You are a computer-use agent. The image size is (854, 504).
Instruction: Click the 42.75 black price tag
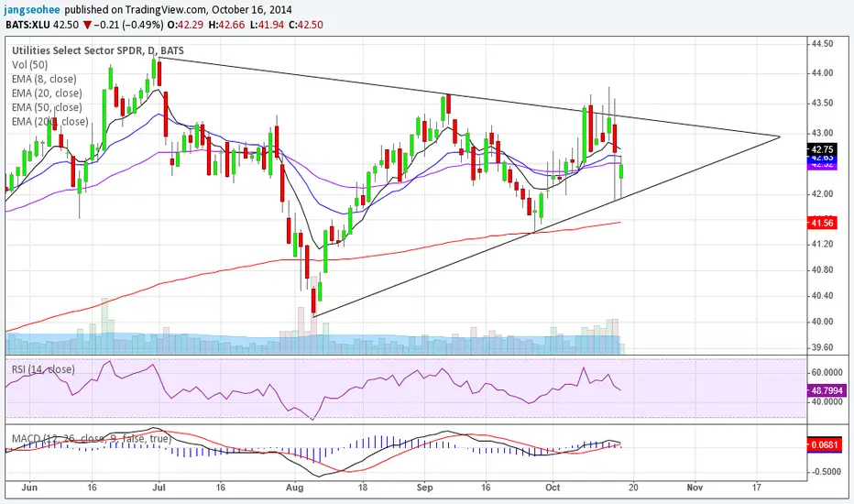point(822,149)
